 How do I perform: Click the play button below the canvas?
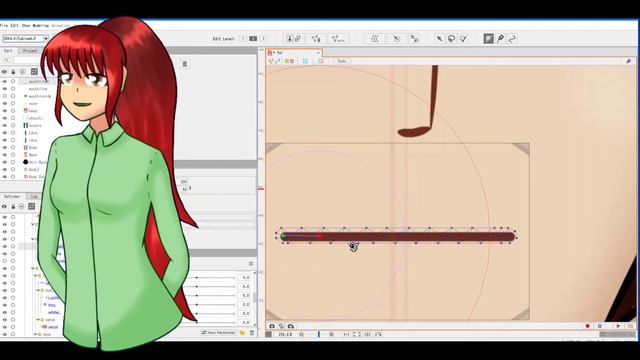pos(618,326)
